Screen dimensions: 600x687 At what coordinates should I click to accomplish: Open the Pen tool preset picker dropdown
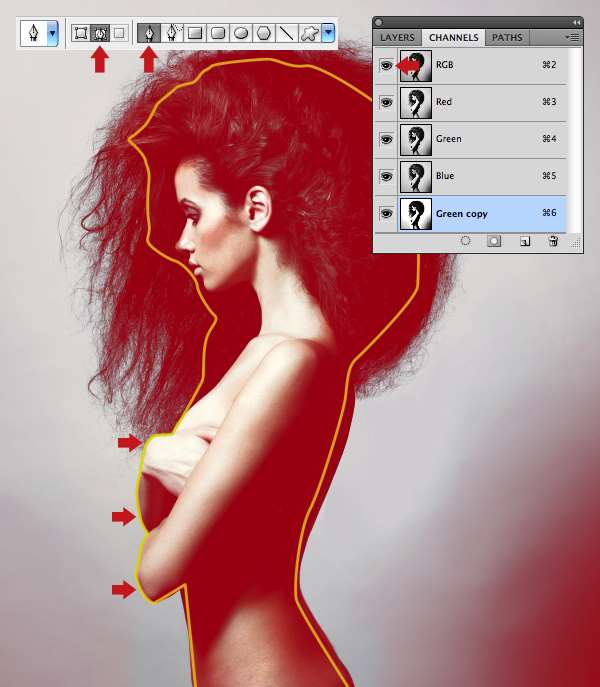(x=52, y=33)
